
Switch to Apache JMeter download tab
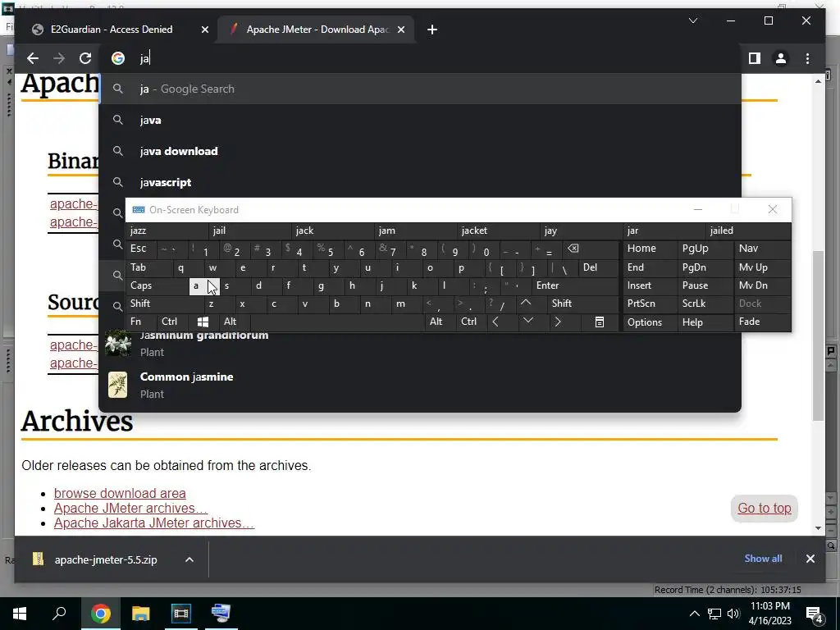click(x=317, y=30)
